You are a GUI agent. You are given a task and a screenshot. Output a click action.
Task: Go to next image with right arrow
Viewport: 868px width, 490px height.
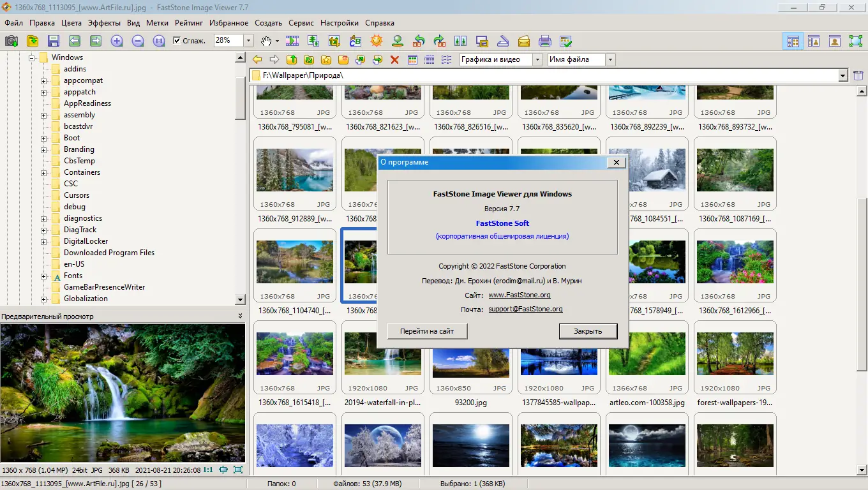point(96,41)
